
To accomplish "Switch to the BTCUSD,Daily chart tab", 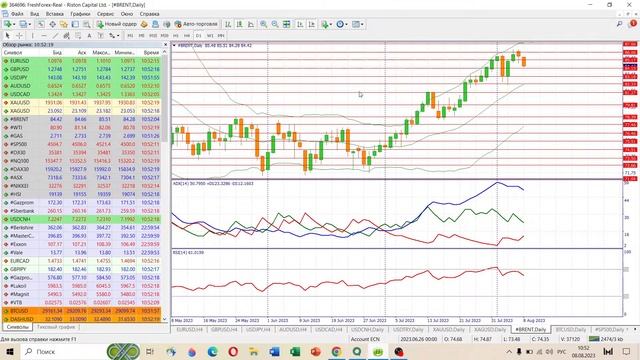I will (x=571, y=329).
